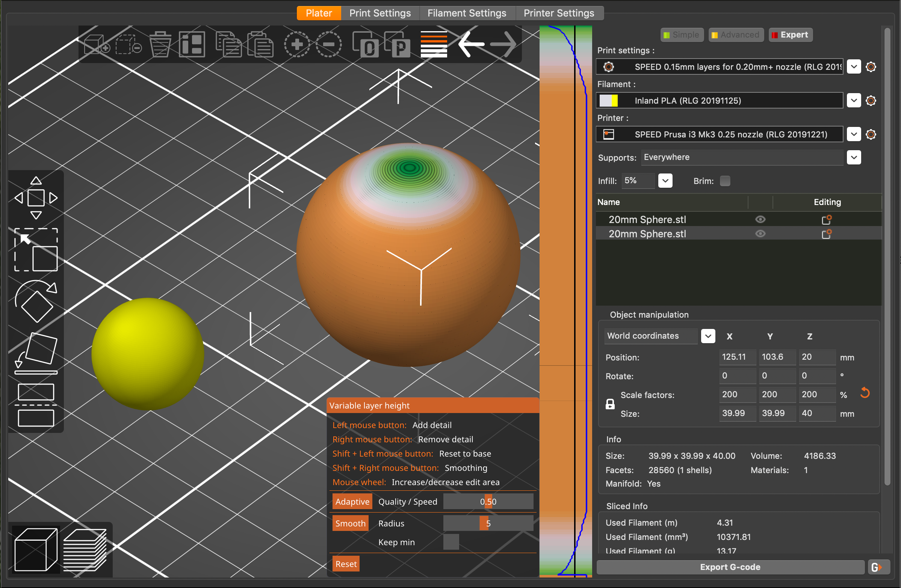This screenshot has width=901, height=588.
Task: Click the SPEED 0.15mm layers print preset combo box
Action: [719, 67]
